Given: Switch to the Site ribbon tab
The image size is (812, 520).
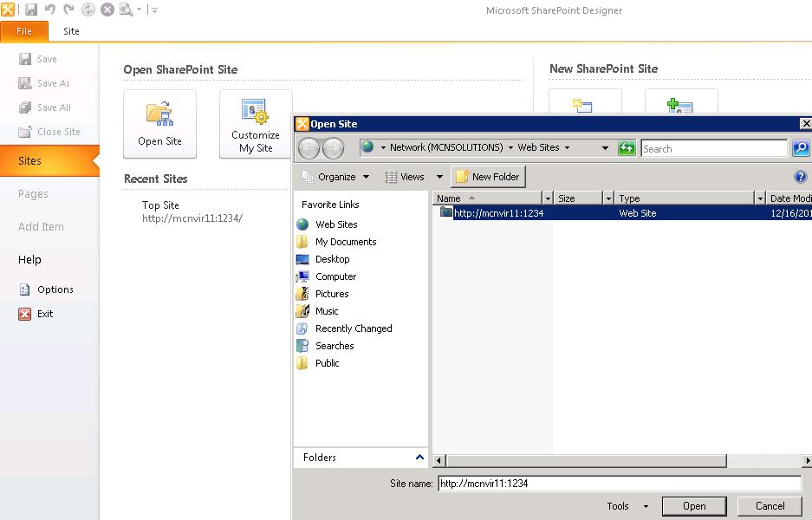Looking at the screenshot, I should click(x=71, y=31).
